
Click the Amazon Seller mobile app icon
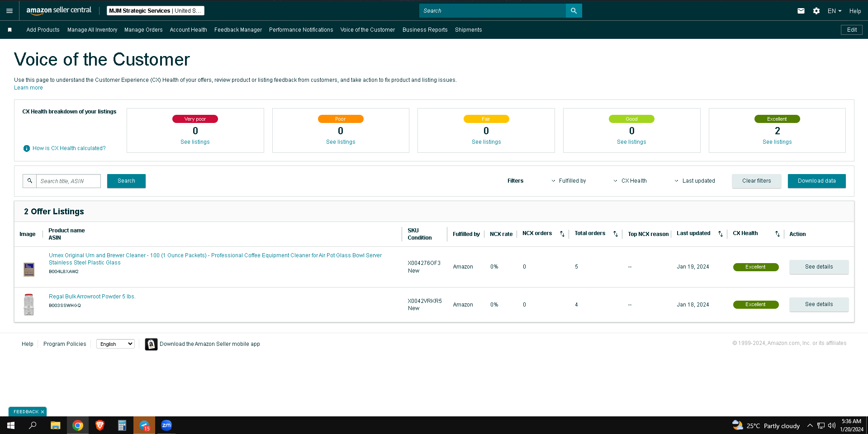pyautogui.click(x=151, y=344)
